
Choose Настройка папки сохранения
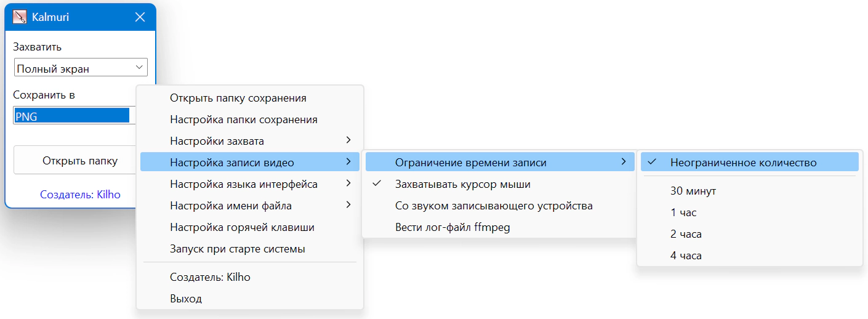coord(250,119)
